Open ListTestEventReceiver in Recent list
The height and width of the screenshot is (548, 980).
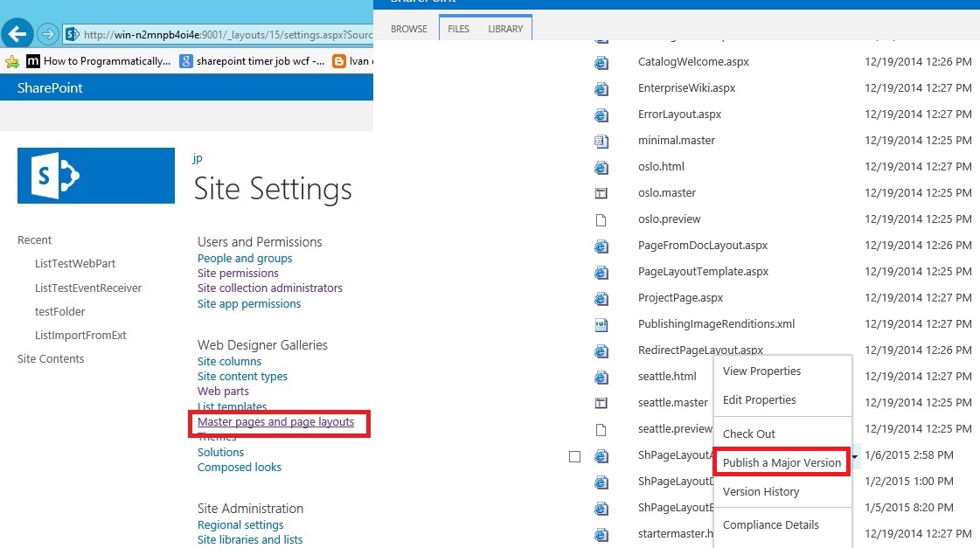tap(88, 288)
